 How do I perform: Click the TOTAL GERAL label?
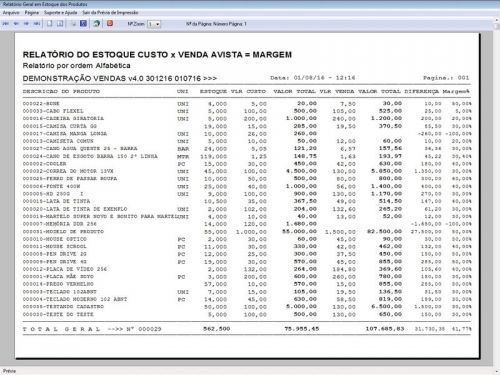[x=62, y=329]
